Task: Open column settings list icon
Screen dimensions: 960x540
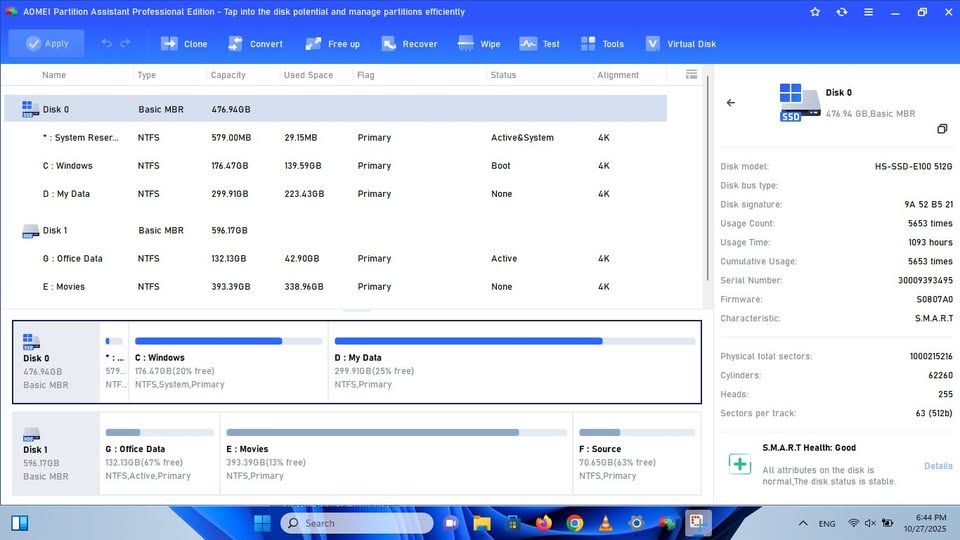Action: click(691, 74)
